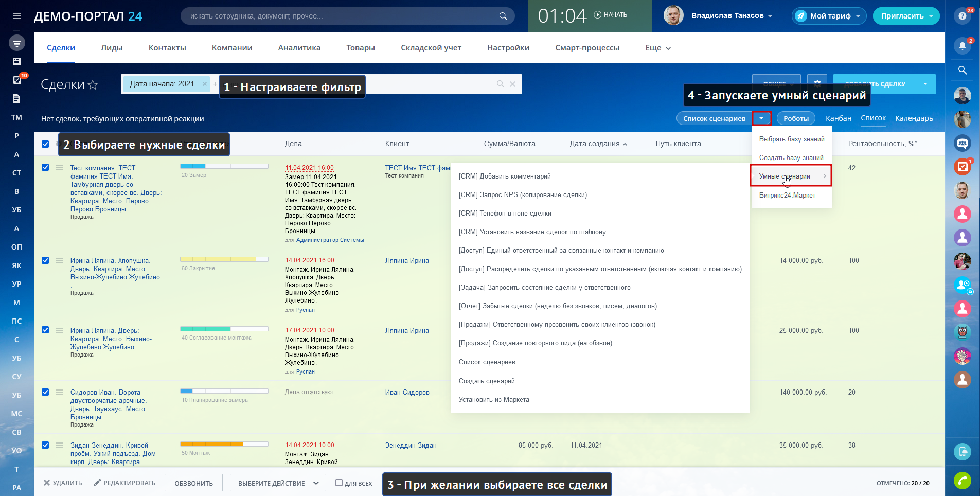Uncheck the 'Ирина Лялина. Хлопушка' deal checkbox
Viewport: 980px width, 496px height.
45,260
